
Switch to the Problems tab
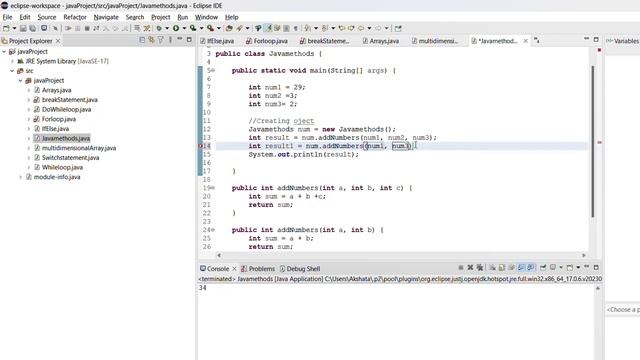click(258, 269)
